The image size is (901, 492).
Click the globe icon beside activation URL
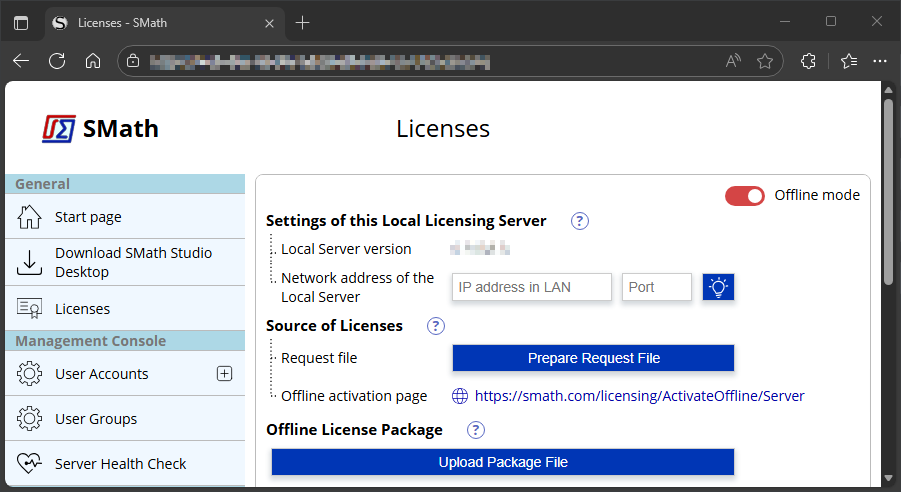point(460,396)
